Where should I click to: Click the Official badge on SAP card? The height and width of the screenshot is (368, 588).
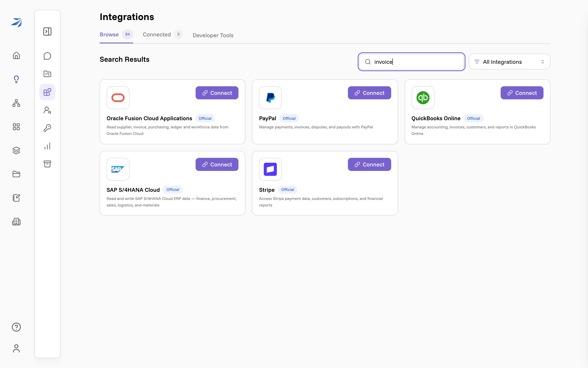point(173,190)
